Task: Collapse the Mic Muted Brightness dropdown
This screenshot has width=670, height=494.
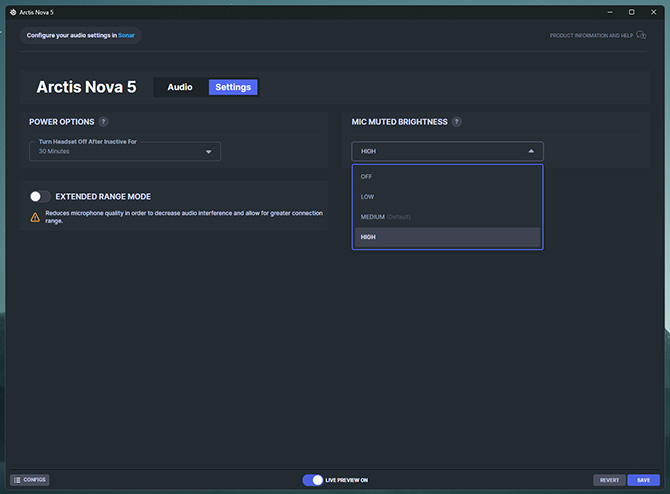Action: click(447, 151)
